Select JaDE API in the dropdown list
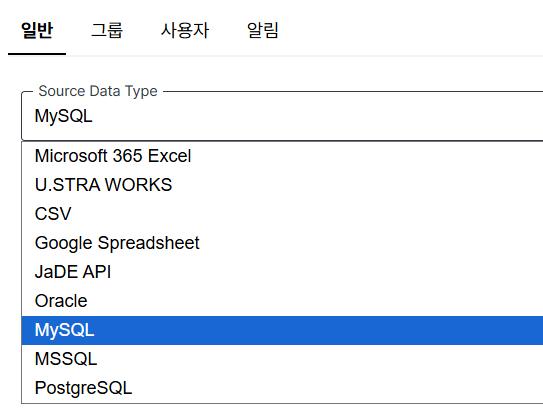543x420 pixels. tap(282, 272)
